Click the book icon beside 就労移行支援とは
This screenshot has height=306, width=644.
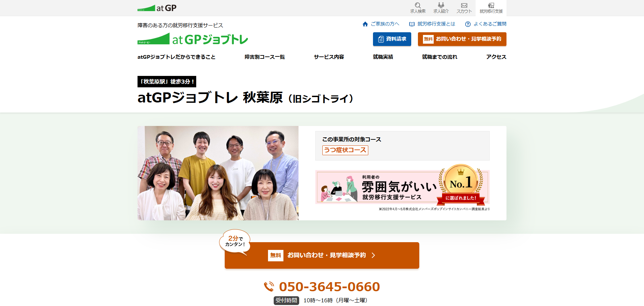412,24
